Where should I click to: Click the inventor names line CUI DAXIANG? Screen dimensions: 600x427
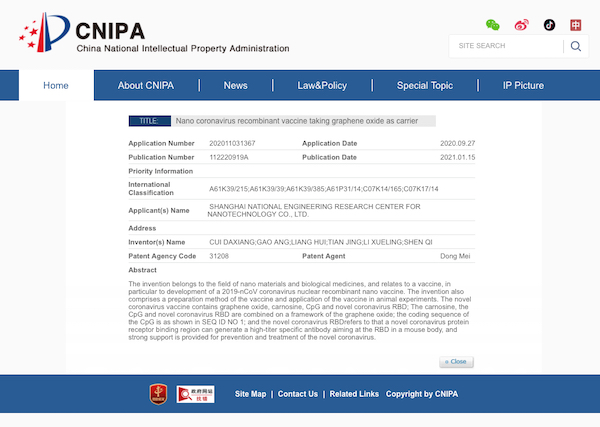tap(321, 242)
